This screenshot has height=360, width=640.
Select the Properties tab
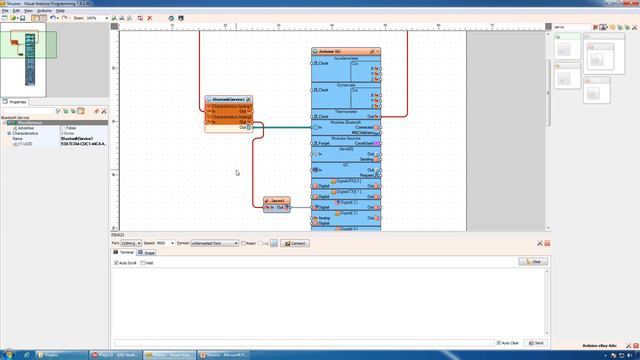click(x=15, y=102)
